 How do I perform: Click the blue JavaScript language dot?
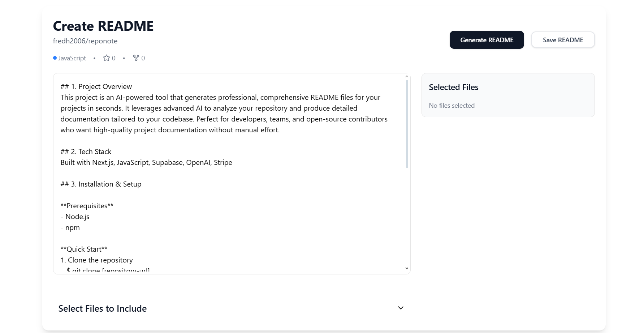click(55, 58)
